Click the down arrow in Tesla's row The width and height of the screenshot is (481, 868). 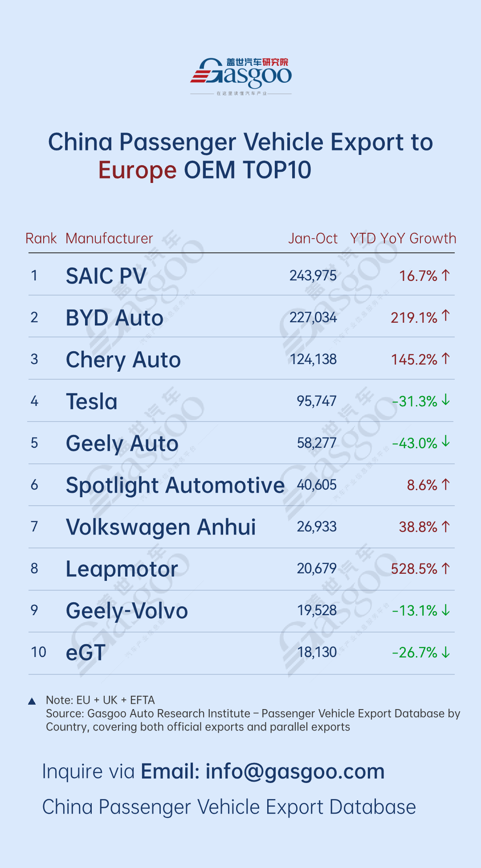point(446,401)
